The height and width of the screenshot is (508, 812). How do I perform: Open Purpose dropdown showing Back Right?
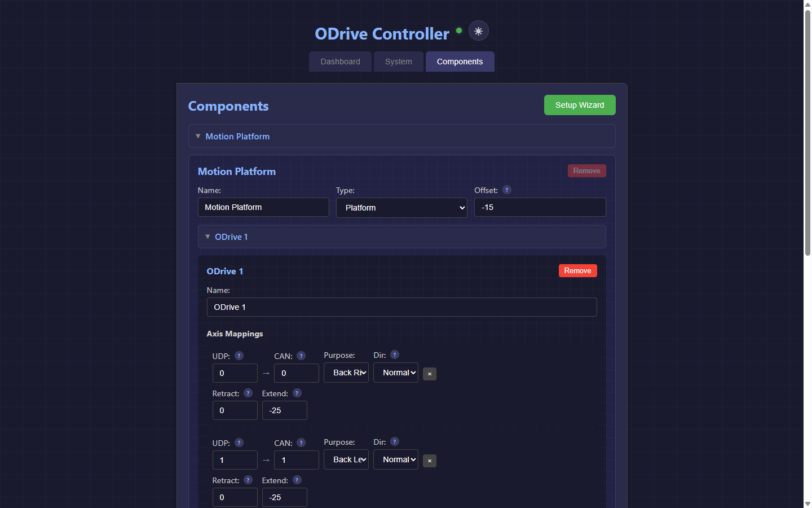tap(346, 373)
